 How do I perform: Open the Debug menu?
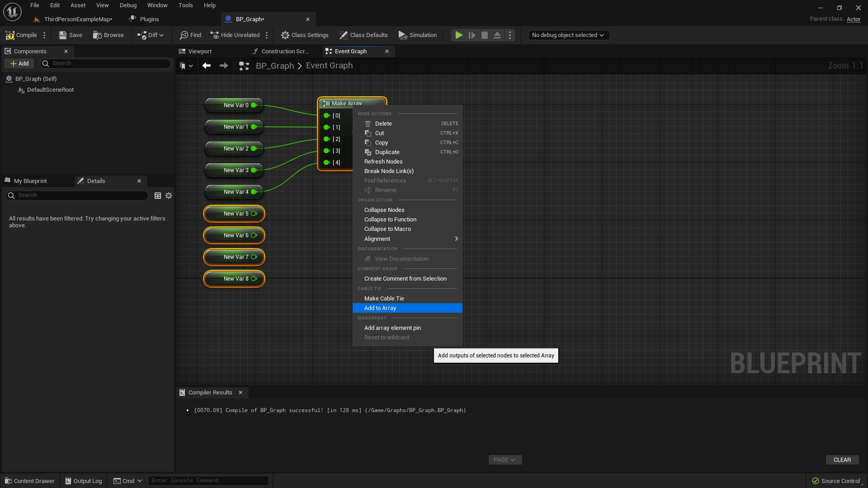[128, 5]
